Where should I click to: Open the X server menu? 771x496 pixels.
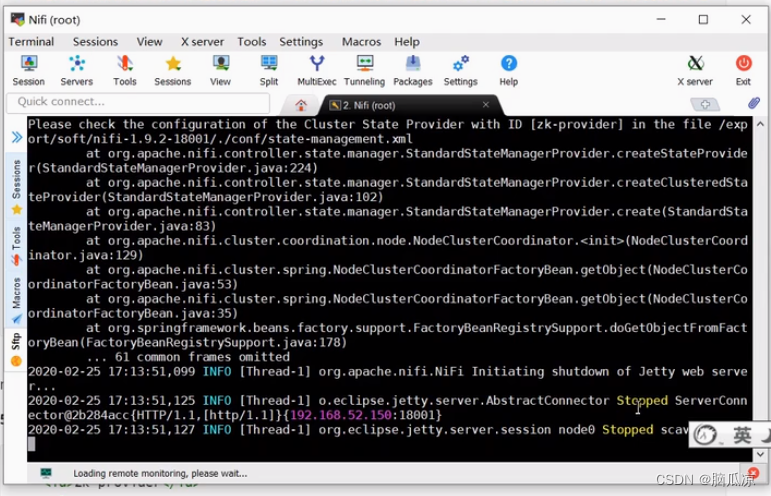pyautogui.click(x=202, y=42)
